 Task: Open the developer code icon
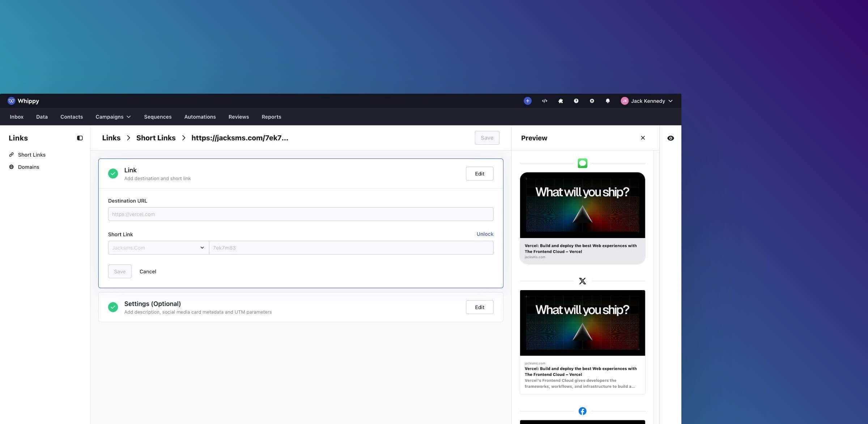coord(544,101)
